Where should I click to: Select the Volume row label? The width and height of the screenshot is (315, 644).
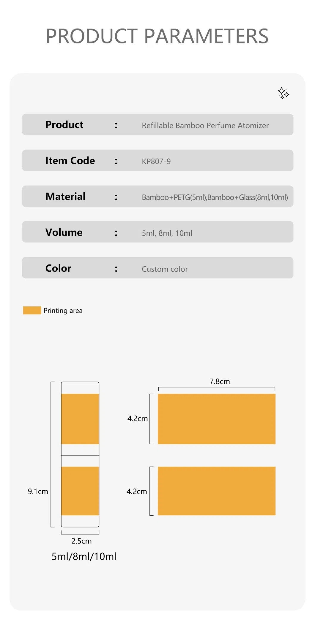64,232
